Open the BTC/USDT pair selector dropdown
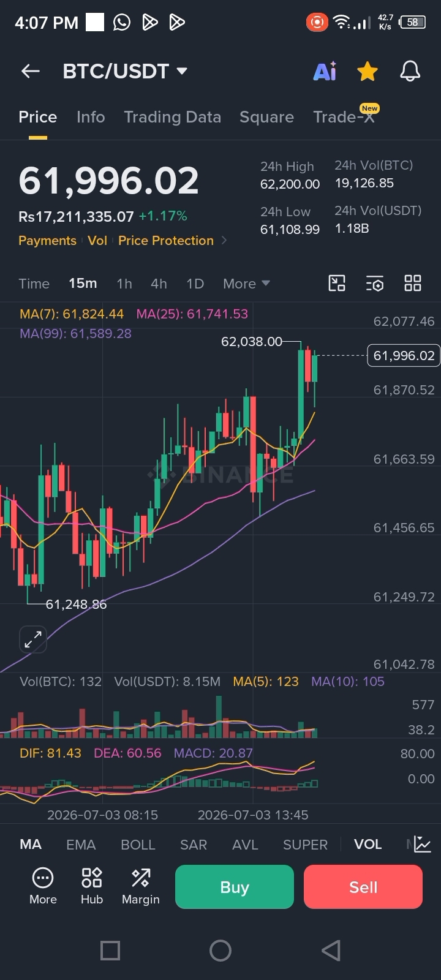Viewport: 441px width, 980px height. point(125,72)
